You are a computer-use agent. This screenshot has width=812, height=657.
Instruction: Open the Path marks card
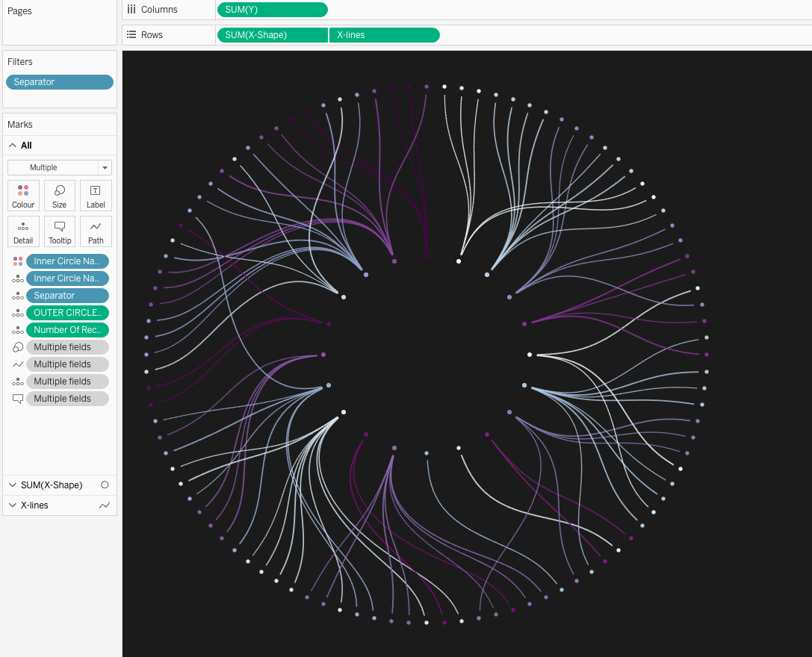pos(96,231)
